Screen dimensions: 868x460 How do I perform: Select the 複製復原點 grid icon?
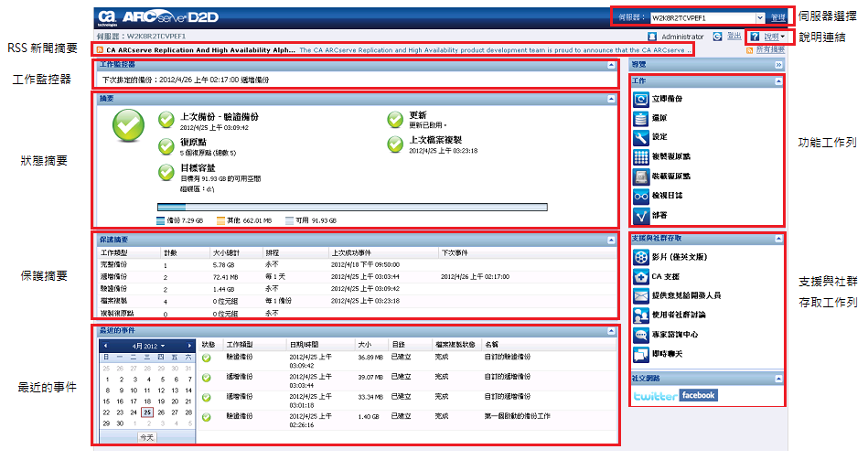(640, 157)
